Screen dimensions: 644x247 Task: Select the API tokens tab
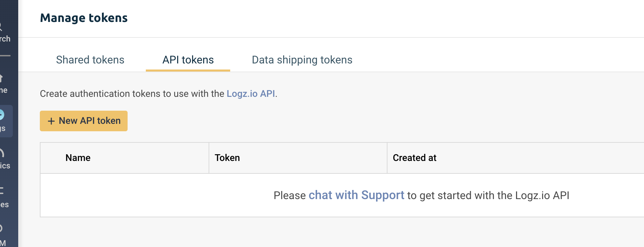(x=188, y=60)
